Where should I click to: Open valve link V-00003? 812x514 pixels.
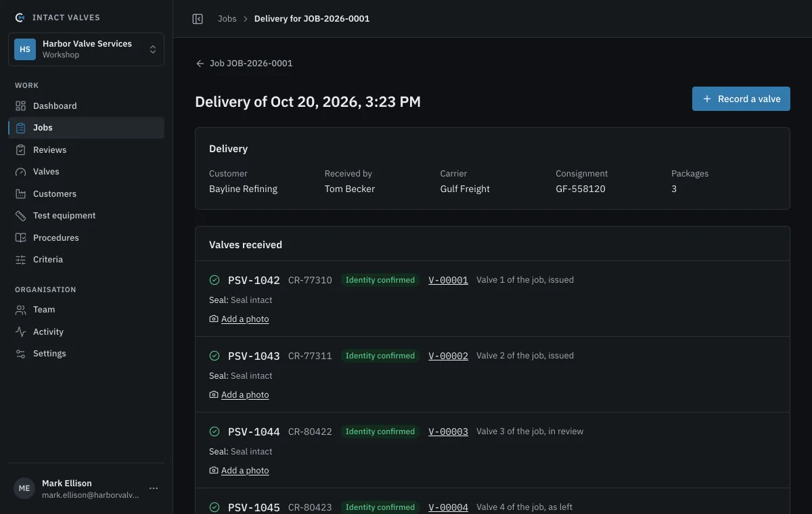click(449, 431)
